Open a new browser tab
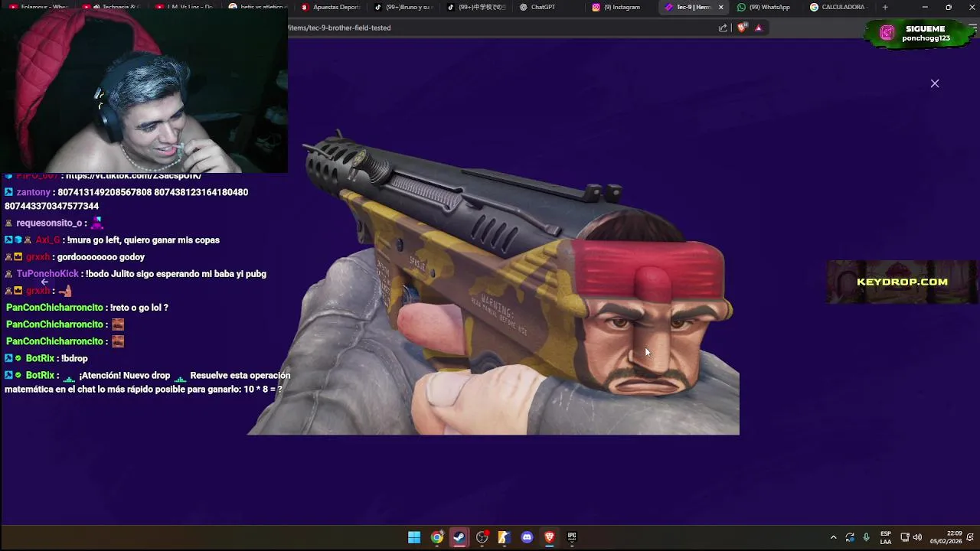Viewport: 980px width, 551px height. [885, 7]
